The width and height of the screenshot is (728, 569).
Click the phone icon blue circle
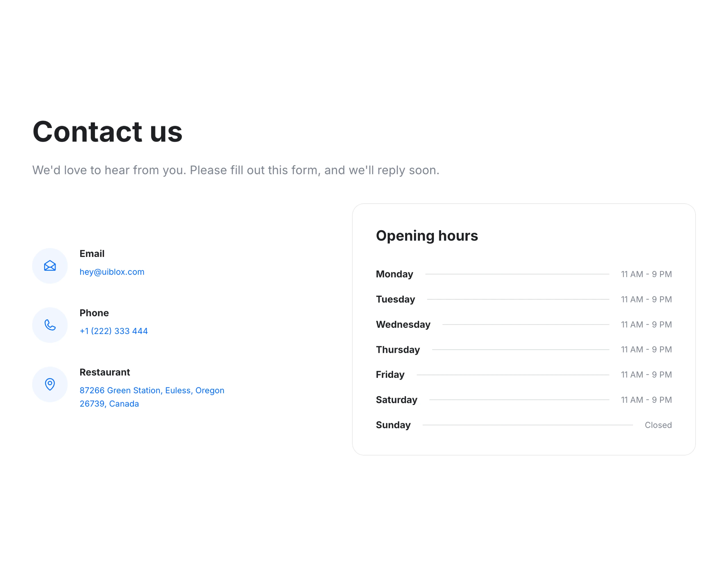click(x=50, y=325)
